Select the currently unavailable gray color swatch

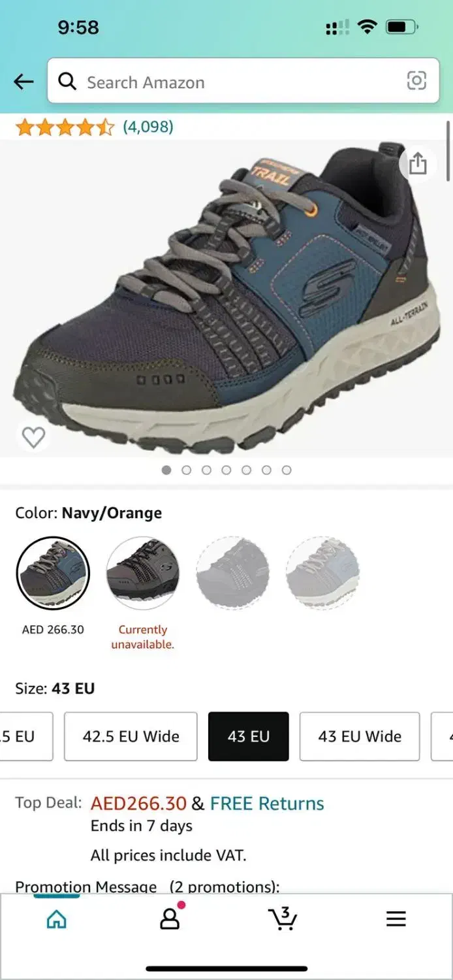[142, 574]
